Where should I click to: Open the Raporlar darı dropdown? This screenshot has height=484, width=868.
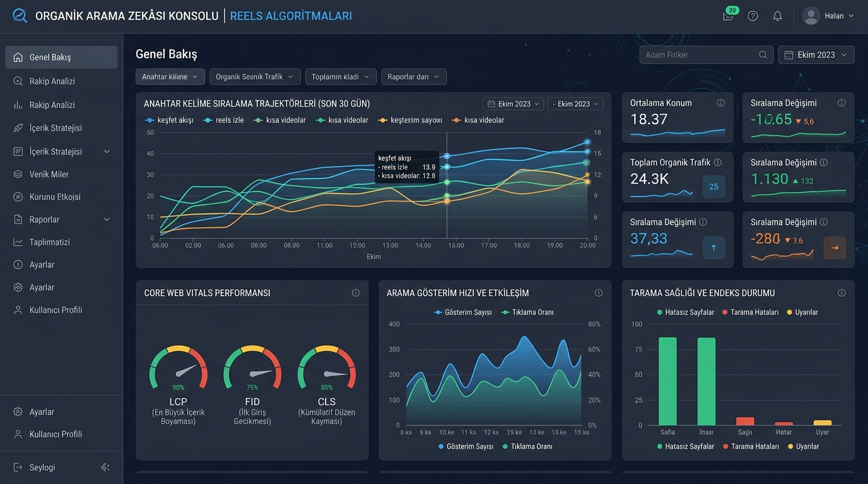[414, 77]
